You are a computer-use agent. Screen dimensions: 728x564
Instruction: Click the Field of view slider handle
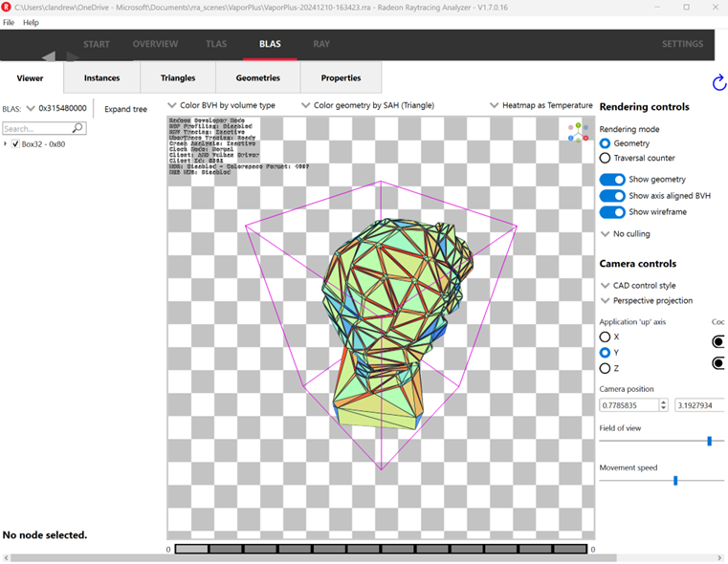pos(709,441)
